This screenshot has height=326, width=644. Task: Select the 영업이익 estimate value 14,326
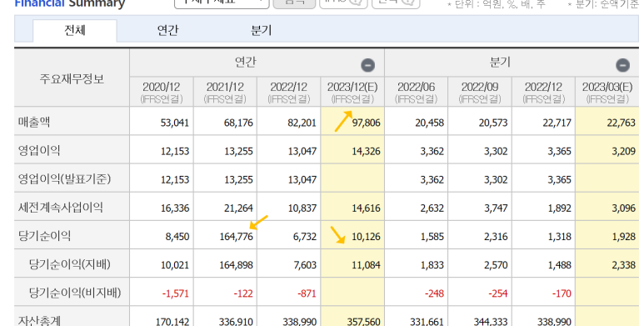point(366,151)
